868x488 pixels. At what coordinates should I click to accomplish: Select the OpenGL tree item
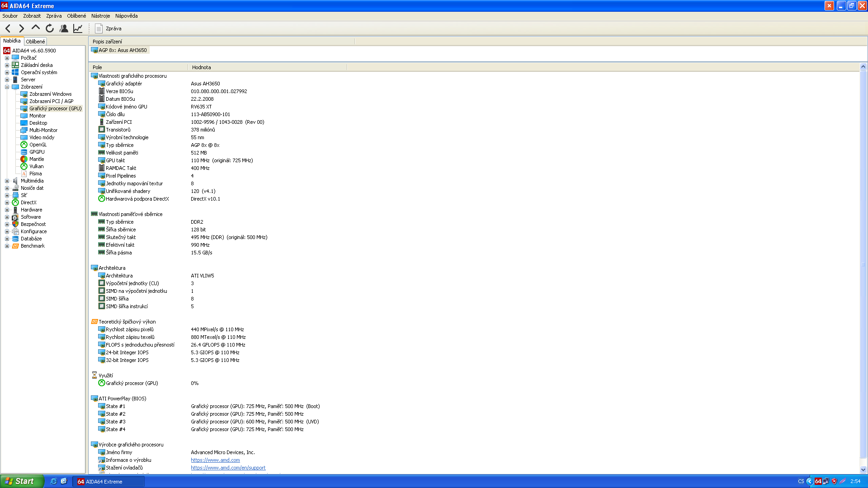pyautogui.click(x=38, y=145)
